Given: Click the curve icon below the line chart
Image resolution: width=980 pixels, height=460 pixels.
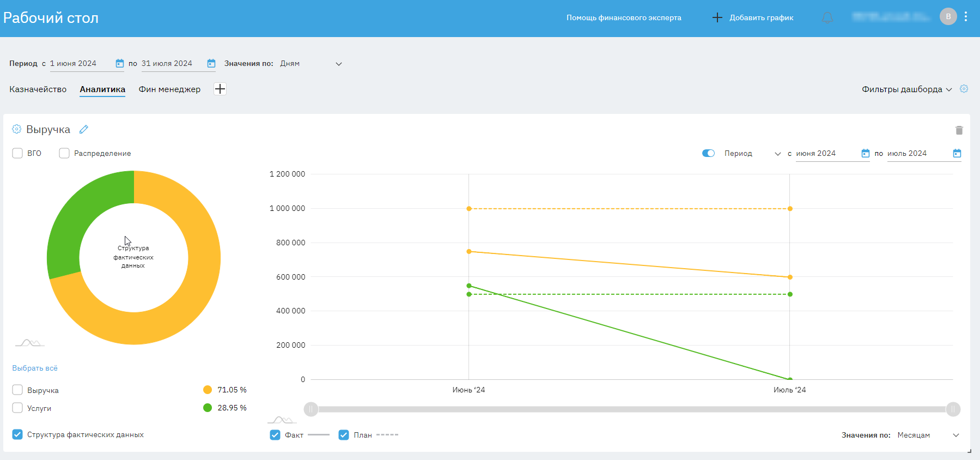Looking at the screenshot, I should coord(282,420).
